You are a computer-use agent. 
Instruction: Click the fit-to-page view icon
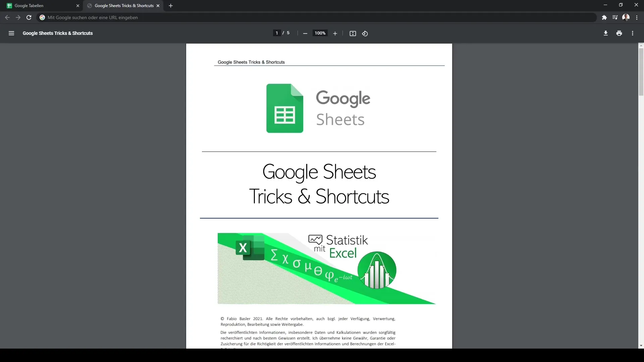(x=353, y=33)
